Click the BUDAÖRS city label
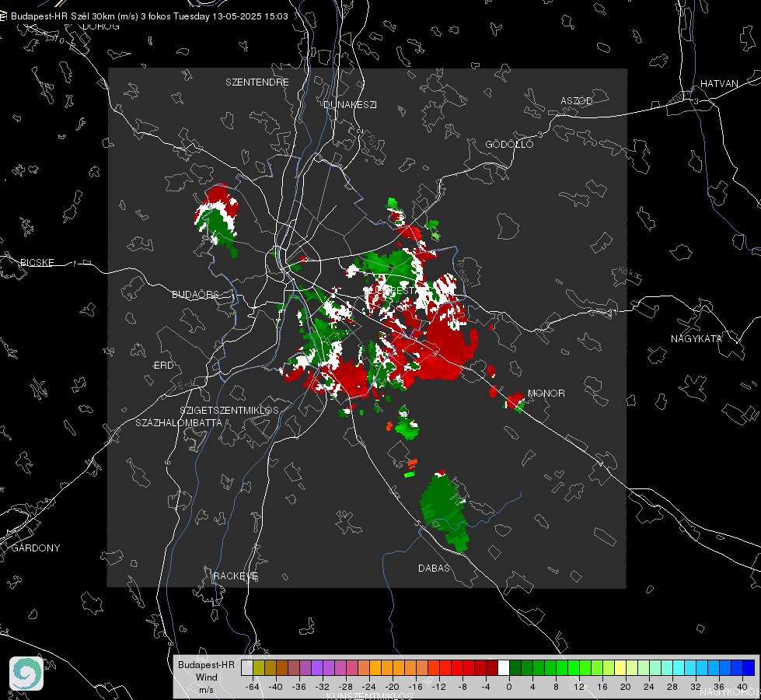 (x=196, y=294)
